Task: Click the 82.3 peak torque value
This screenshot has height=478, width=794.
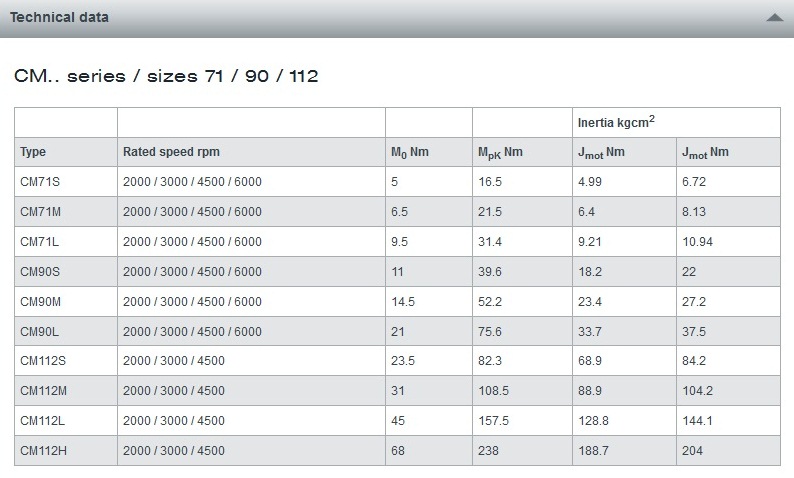Action: (x=490, y=361)
